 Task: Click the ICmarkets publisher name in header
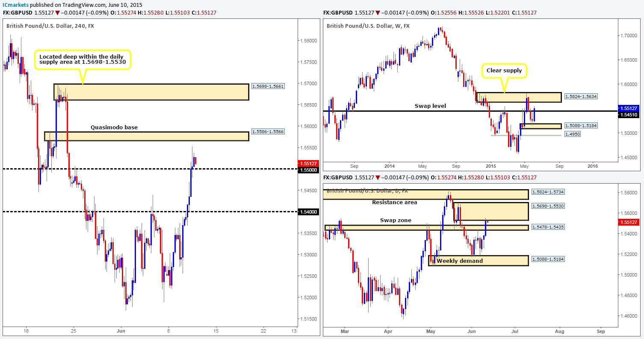(x=15, y=4)
